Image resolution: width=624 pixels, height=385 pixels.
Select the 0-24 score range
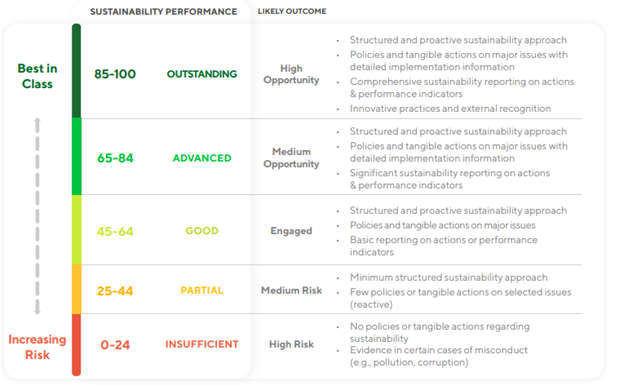pos(115,345)
